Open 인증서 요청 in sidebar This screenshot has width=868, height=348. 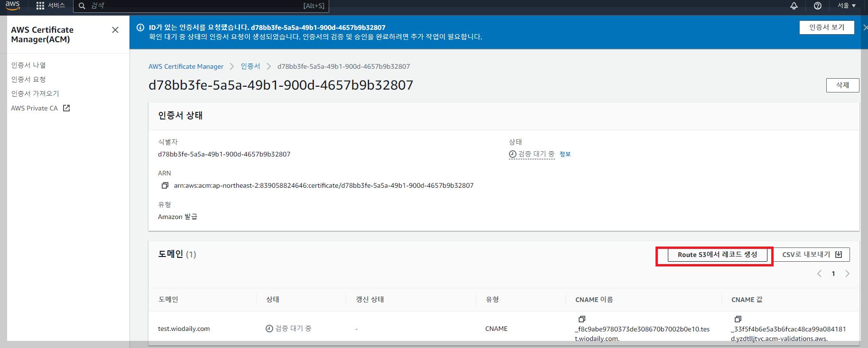(28, 79)
